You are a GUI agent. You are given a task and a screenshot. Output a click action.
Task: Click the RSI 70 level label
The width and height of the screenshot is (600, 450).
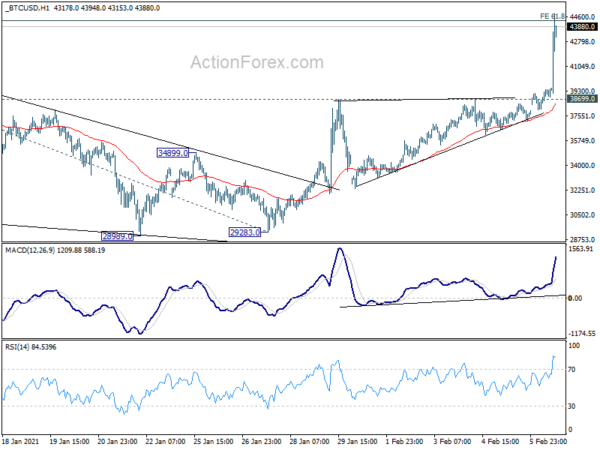(x=572, y=370)
